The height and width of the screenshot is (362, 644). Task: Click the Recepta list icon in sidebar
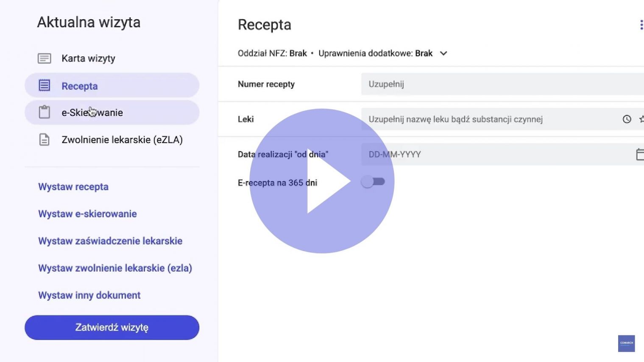(44, 86)
